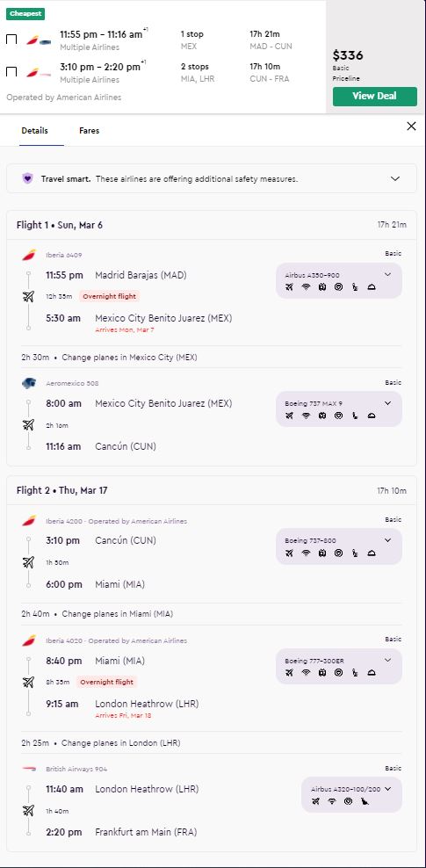Click the Wi-Fi icon on Airbus A350-900 amenities

[x=306, y=286]
